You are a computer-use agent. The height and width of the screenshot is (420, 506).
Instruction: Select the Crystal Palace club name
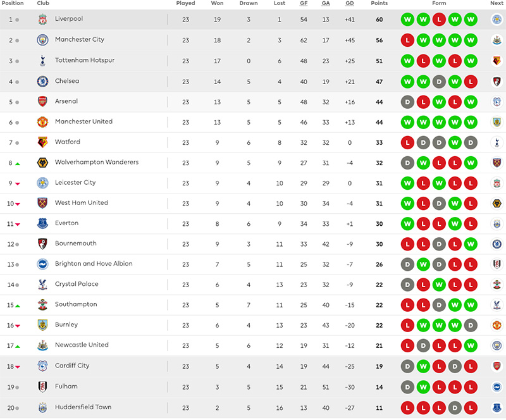click(x=77, y=284)
